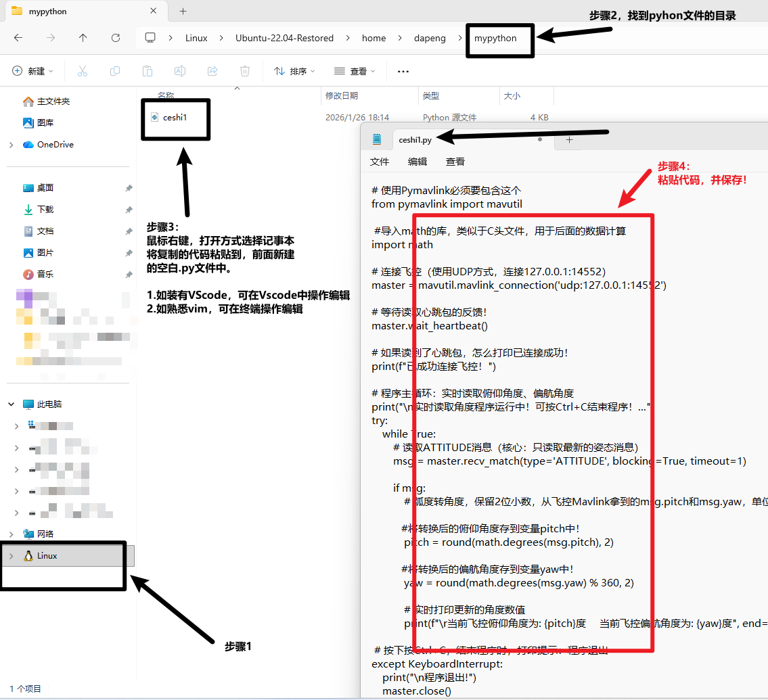Click the Copy icon in toolbar
Screen dimensions: 768x700
[x=115, y=71]
